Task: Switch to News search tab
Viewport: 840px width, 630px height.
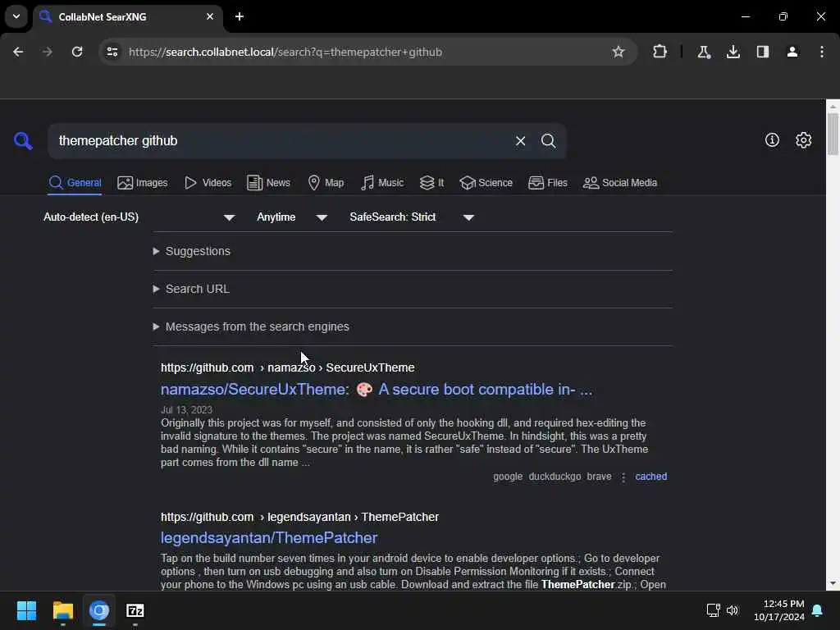Action: [x=268, y=183]
